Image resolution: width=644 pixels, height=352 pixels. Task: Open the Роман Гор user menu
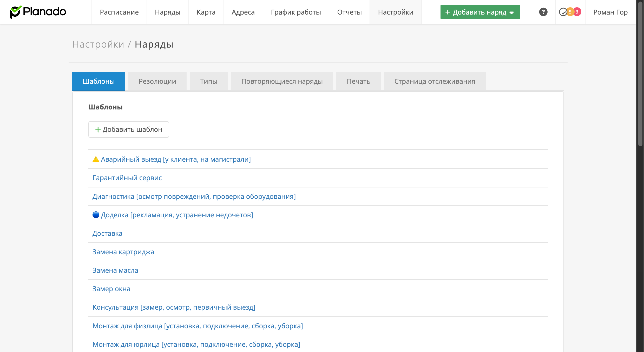[610, 12]
